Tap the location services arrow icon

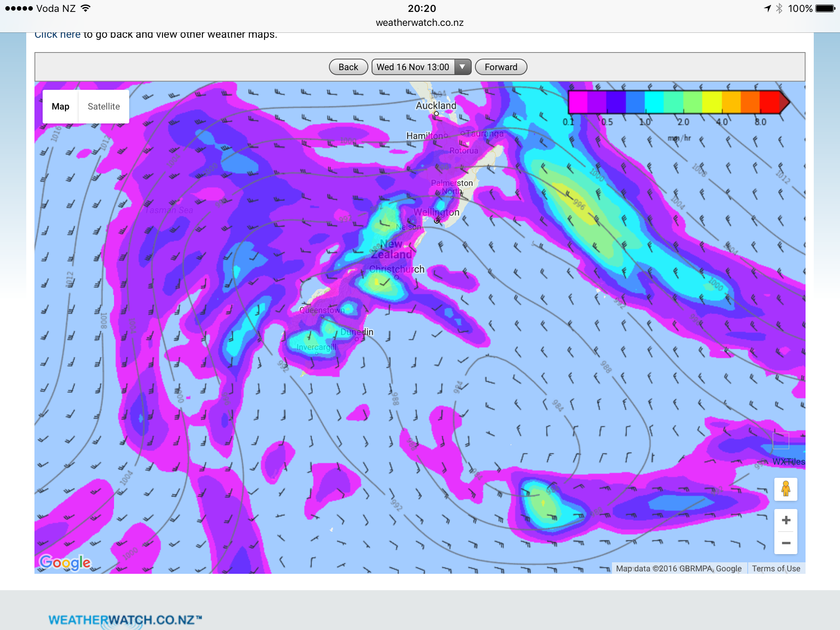click(x=767, y=9)
